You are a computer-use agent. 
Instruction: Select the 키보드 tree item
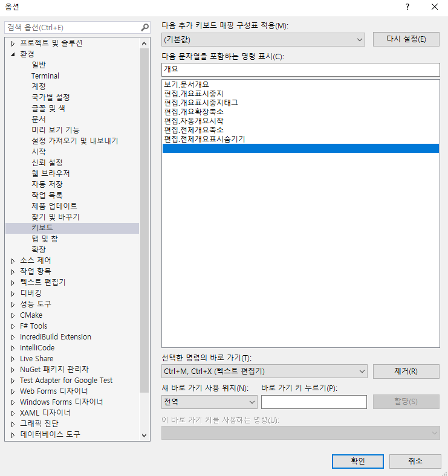coord(73,228)
